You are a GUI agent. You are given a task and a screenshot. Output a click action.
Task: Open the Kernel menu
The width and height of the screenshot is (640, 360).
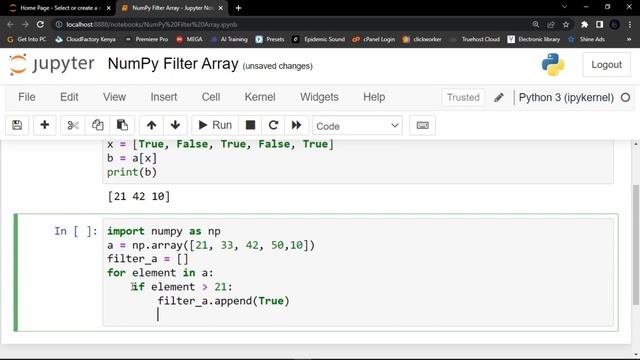(x=260, y=97)
